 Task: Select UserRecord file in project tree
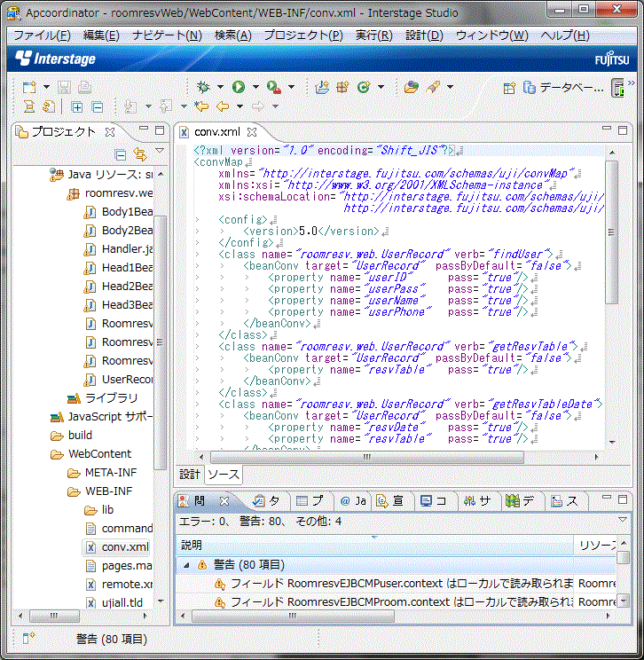(119, 380)
